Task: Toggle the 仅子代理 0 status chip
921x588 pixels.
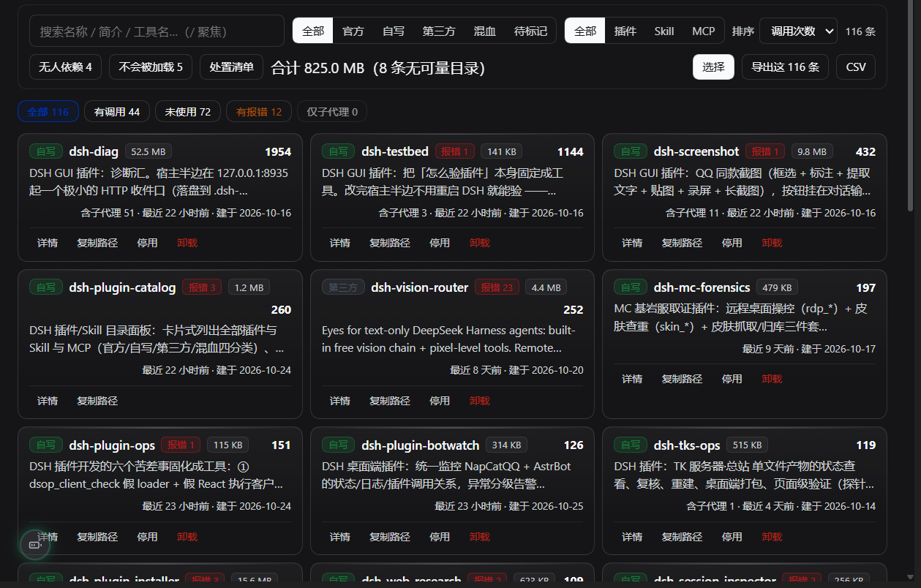Action: tap(332, 112)
